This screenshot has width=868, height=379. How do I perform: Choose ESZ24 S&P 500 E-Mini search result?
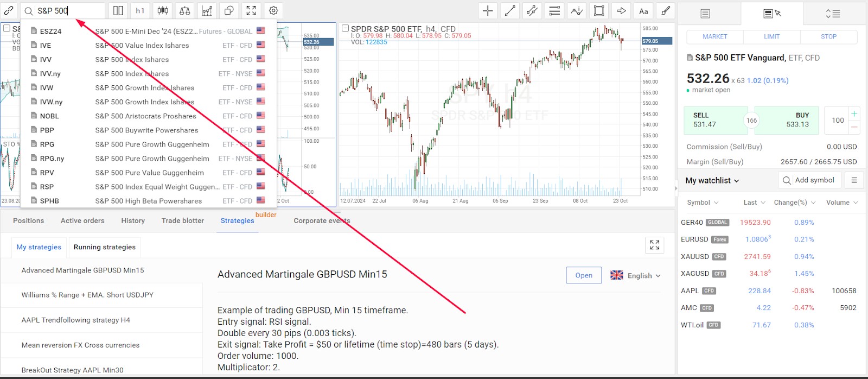point(148,31)
